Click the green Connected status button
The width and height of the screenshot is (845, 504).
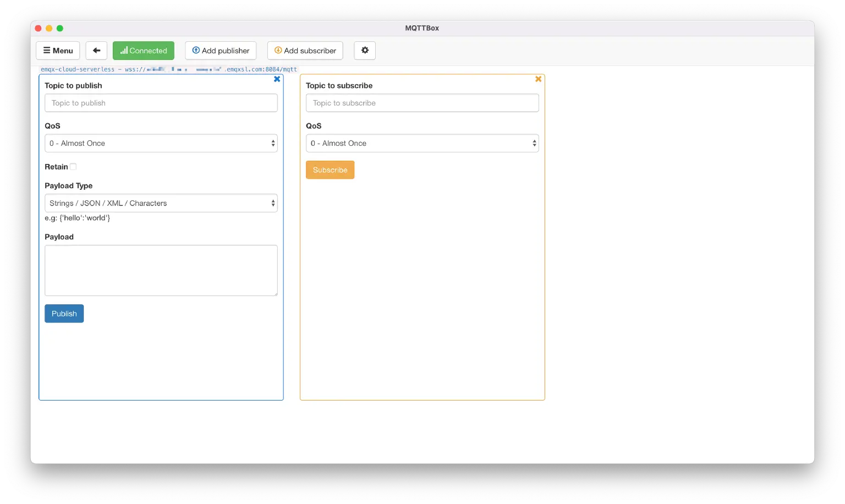(x=144, y=51)
